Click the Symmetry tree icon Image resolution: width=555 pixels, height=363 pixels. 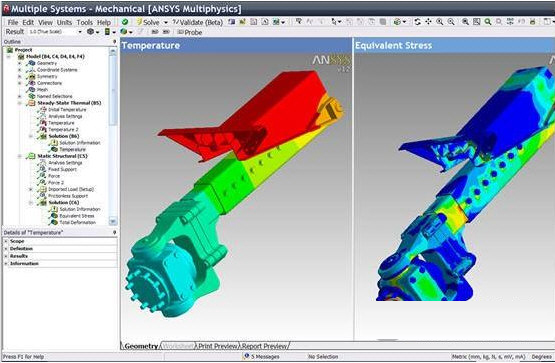pos(32,76)
